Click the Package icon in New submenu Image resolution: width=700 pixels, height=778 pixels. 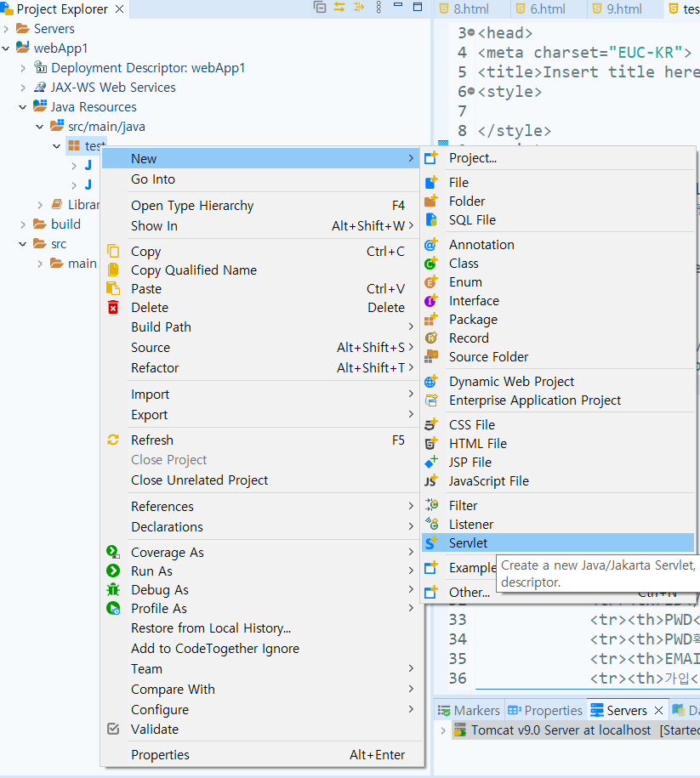pyautogui.click(x=431, y=320)
